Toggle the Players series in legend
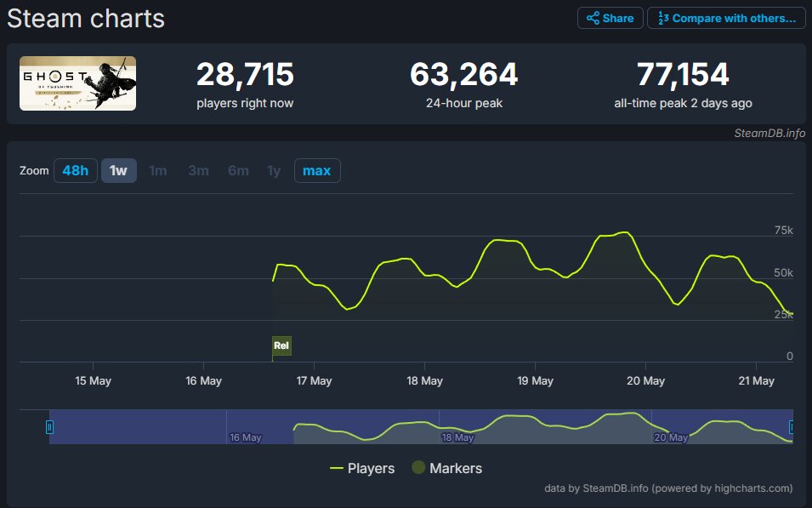Screen dimensions: 812x508 pos(362,469)
